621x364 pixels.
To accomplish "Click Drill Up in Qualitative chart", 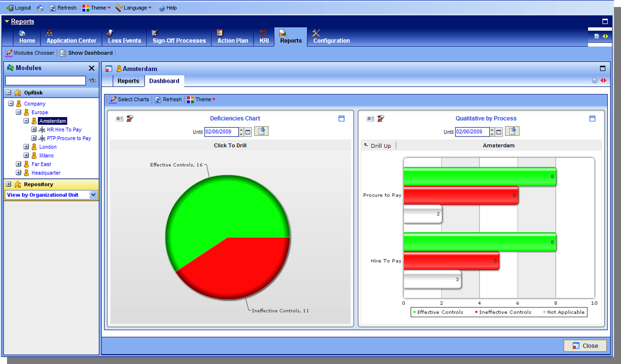I will [x=378, y=145].
